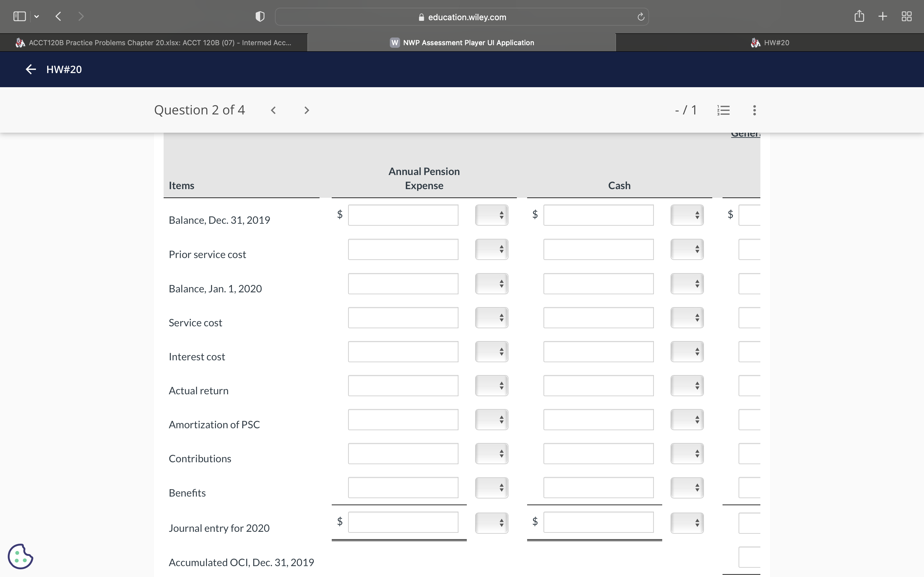Click the Balance Dec. 31, 2019 expense field

pos(403,215)
